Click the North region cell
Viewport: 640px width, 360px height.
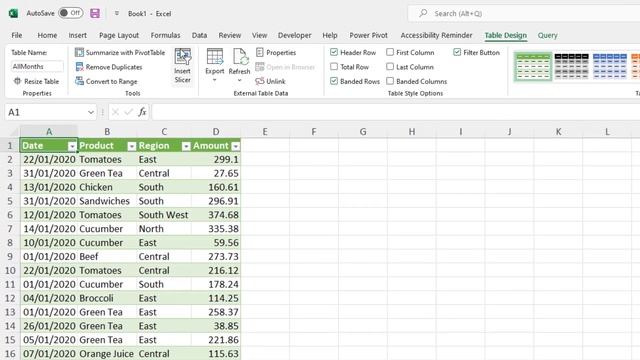click(x=164, y=229)
